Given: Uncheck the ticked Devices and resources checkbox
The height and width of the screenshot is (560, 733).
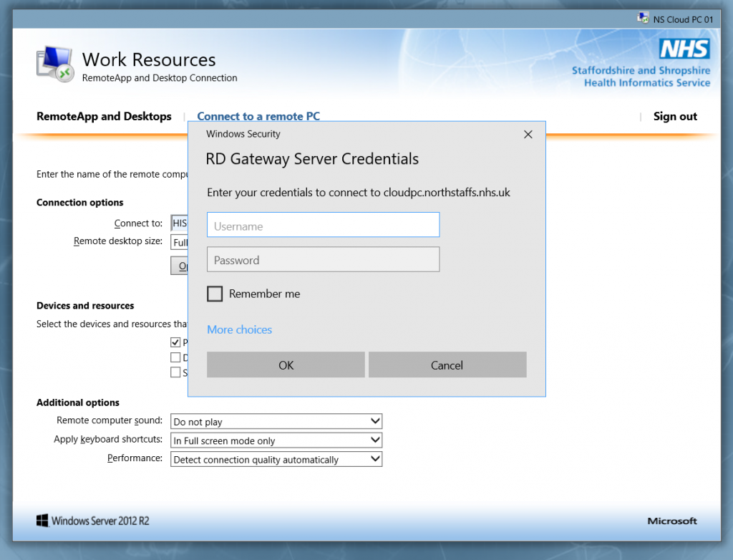Looking at the screenshot, I should pos(175,342).
